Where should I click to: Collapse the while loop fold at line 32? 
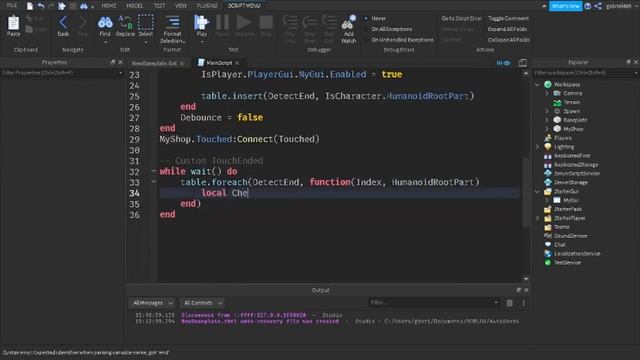pyautogui.click(x=154, y=171)
